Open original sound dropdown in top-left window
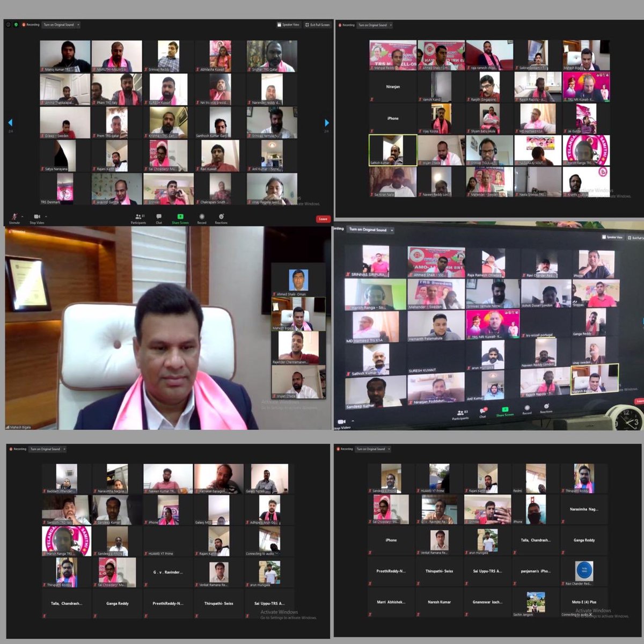Screen dimensions: 644x644 [x=78, y=25]
